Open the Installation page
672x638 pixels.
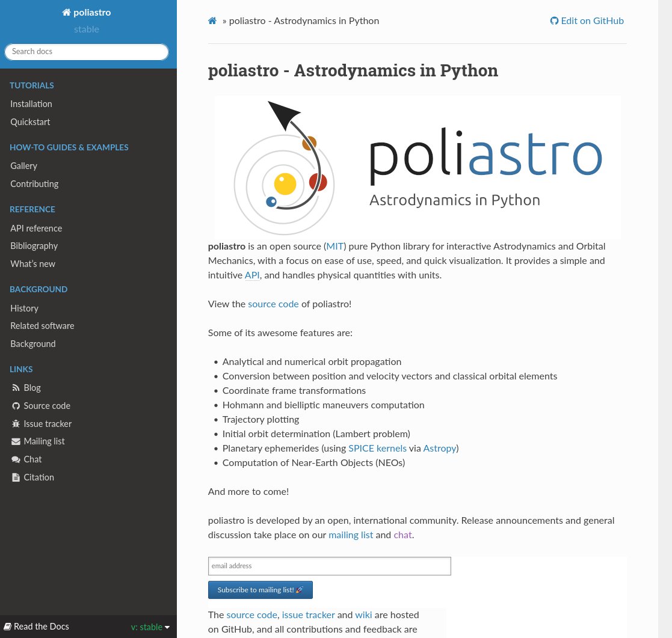click(x=31, y=104)
